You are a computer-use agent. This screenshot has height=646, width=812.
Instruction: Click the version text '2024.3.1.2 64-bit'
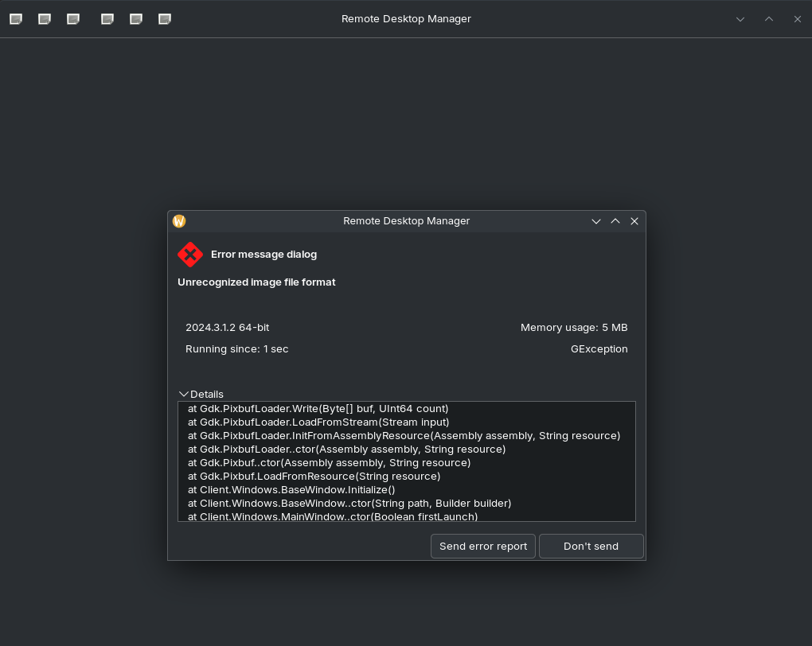point(228,328)
